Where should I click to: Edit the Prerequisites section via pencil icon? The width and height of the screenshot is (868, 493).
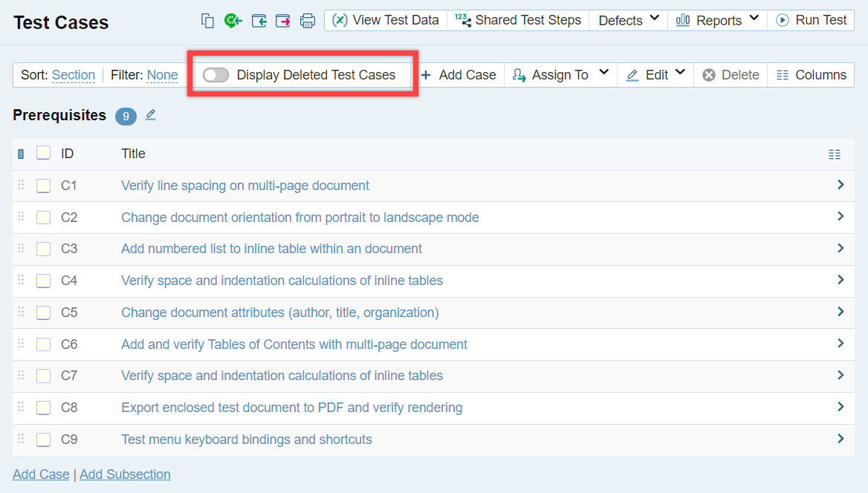[x=151, y=115]
